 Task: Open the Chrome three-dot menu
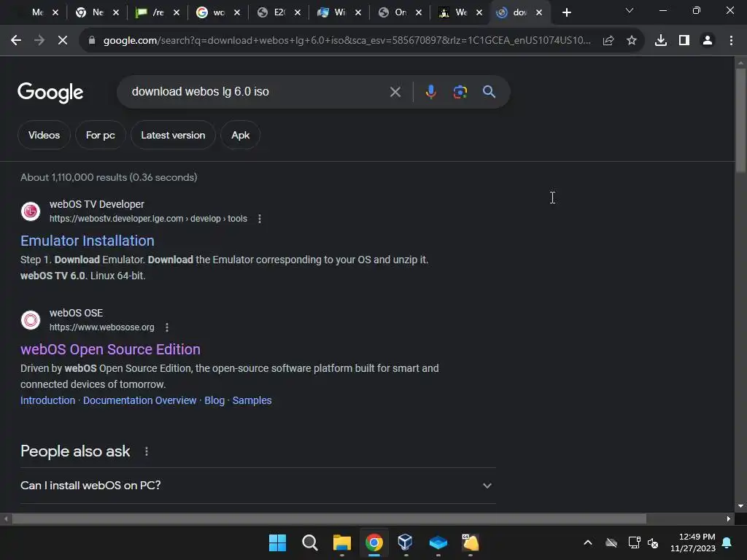(x=731, y=41)
